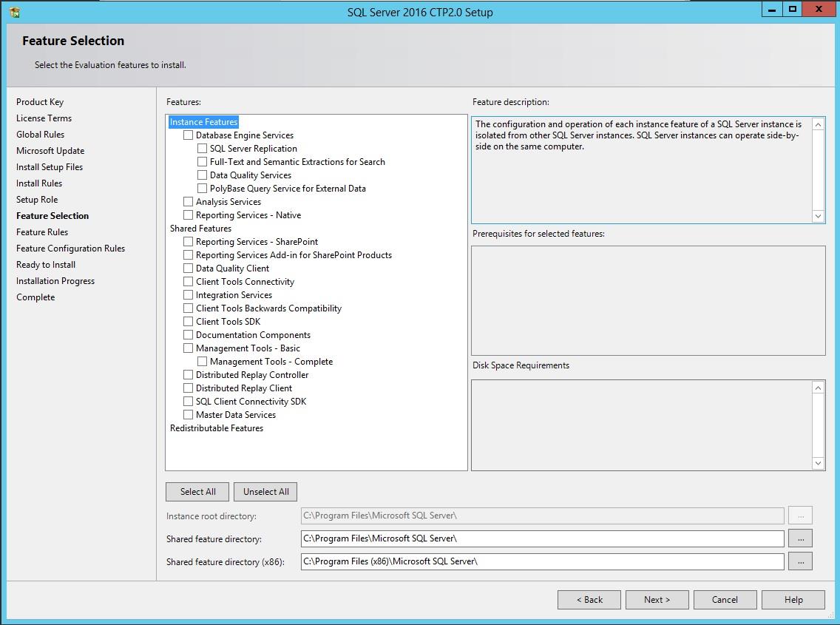This screenshot has height=625, width=840.
Task: Open Help for setup
Action: coord(793,600)
